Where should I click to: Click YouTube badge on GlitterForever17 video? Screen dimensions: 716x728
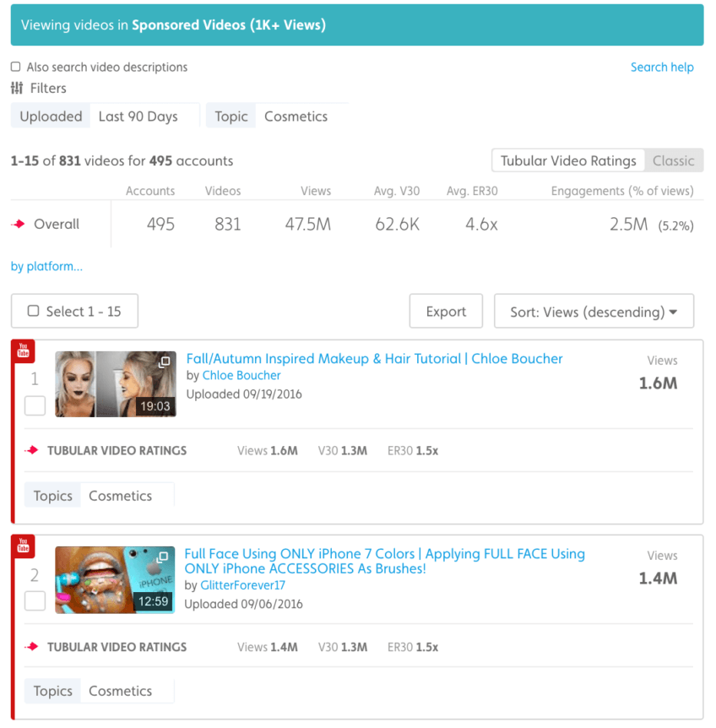coord(22,547)
